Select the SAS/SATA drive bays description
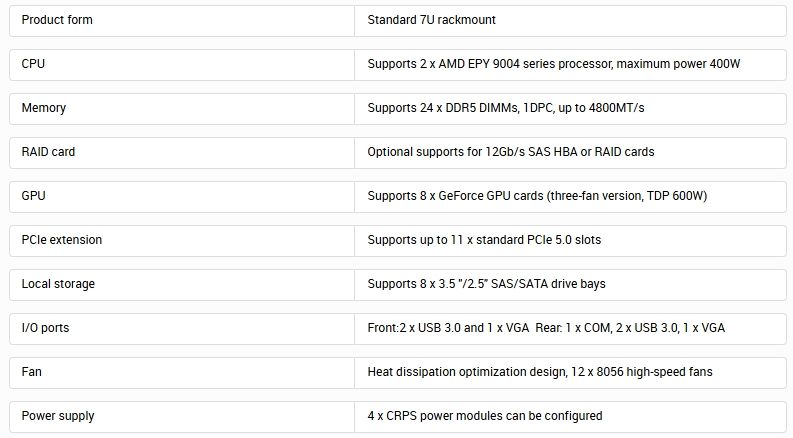This screenshot has height=438, width=793. (x=486, y=284)
